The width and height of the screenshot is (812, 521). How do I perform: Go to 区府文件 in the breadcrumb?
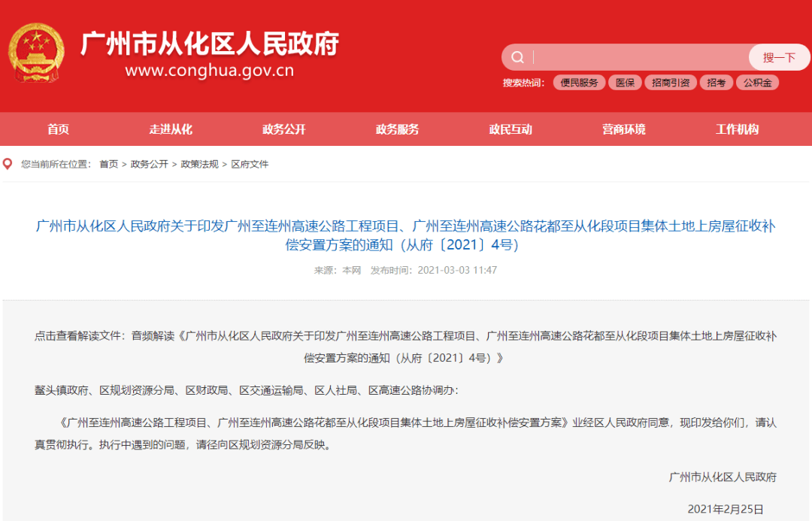(250, 164)
